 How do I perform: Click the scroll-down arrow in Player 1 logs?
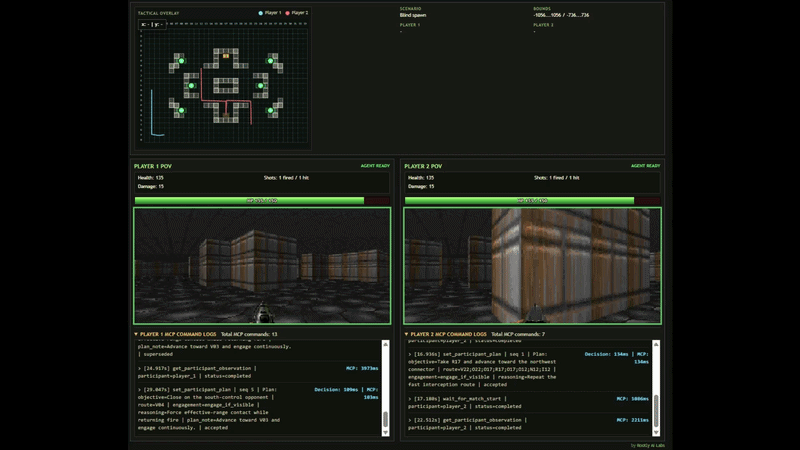point(385,432)
